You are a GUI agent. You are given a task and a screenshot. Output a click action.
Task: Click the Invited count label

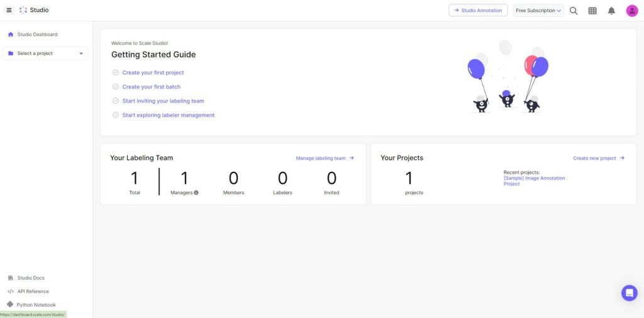pyautogui.click(x=331, y=193)
